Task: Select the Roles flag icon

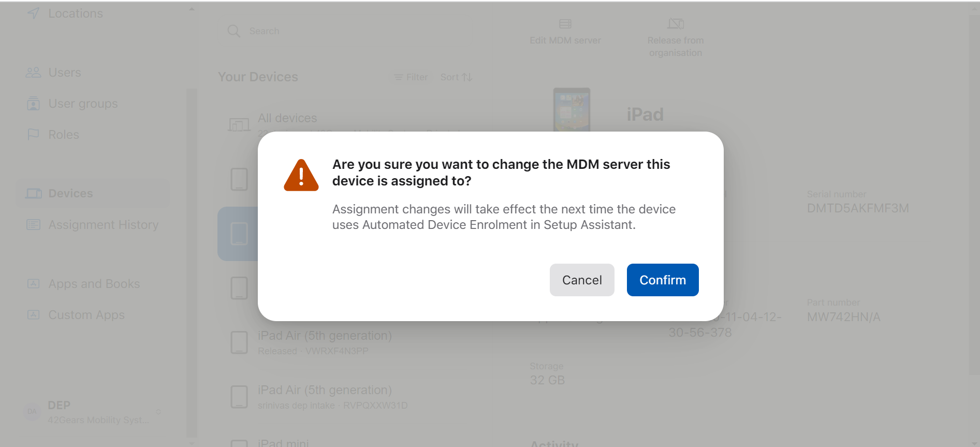Action: point(33,135)
